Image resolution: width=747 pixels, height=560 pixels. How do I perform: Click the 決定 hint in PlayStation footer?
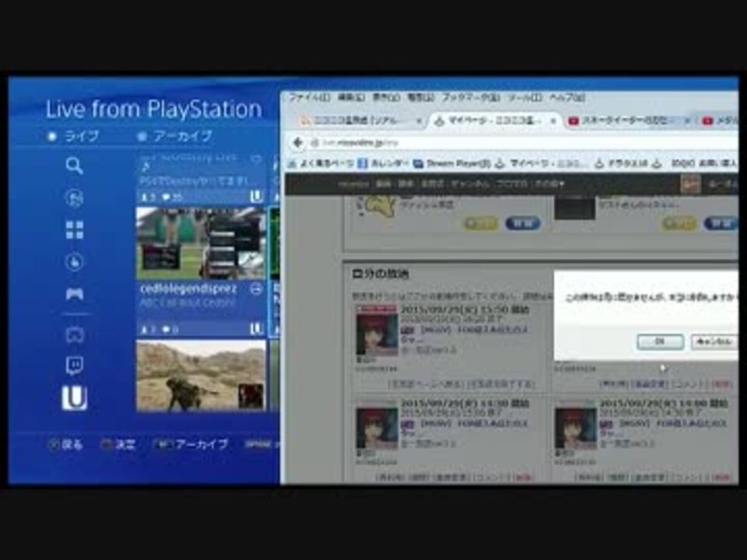pyautogui.click(x=118, y=445)
